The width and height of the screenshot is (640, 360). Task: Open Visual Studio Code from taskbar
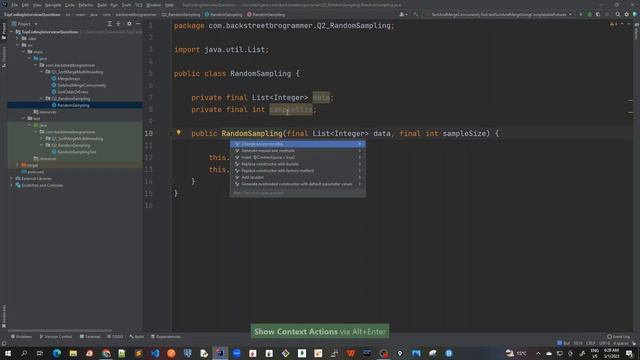(x=155, y=353)
